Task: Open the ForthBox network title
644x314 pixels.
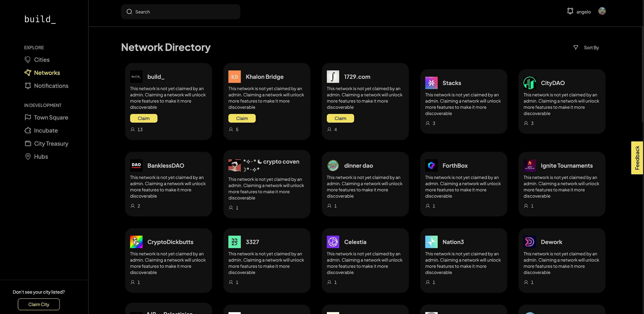Action: (455, 166)
